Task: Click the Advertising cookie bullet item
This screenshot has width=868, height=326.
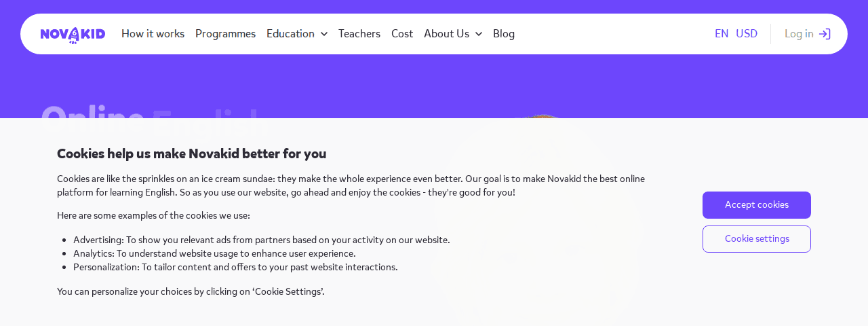Action: (261, 240)
